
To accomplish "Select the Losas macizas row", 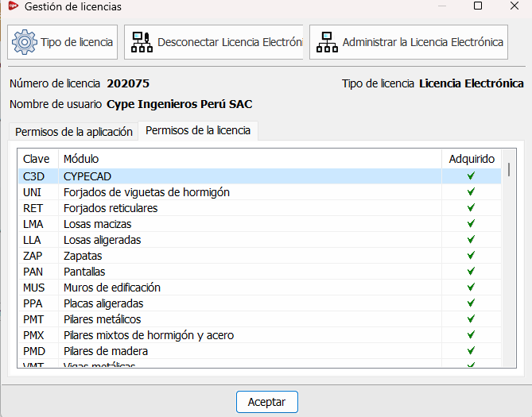I will coord(259,224).
